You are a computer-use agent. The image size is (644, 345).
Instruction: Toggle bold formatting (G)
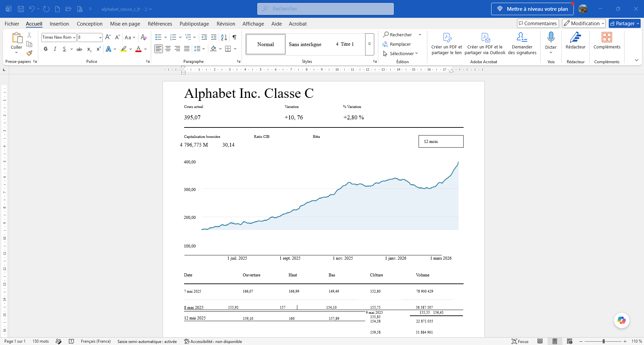[46, 49]
